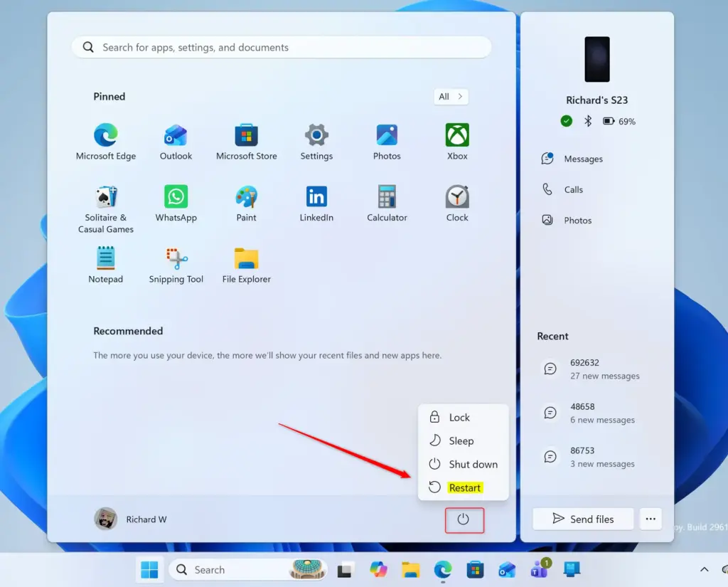Viewport: 728px width, 587px height.
Task: Open Microsoft Edge from pinned apps
Action: point(106,142)
